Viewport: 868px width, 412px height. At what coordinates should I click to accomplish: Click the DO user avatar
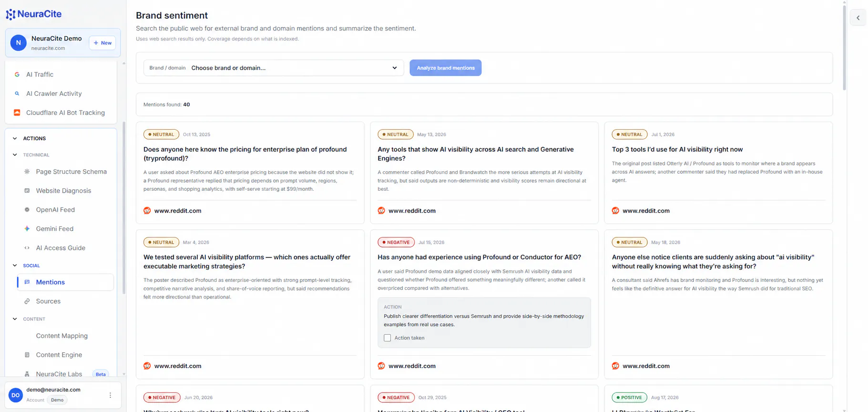(x=16, y=395)
